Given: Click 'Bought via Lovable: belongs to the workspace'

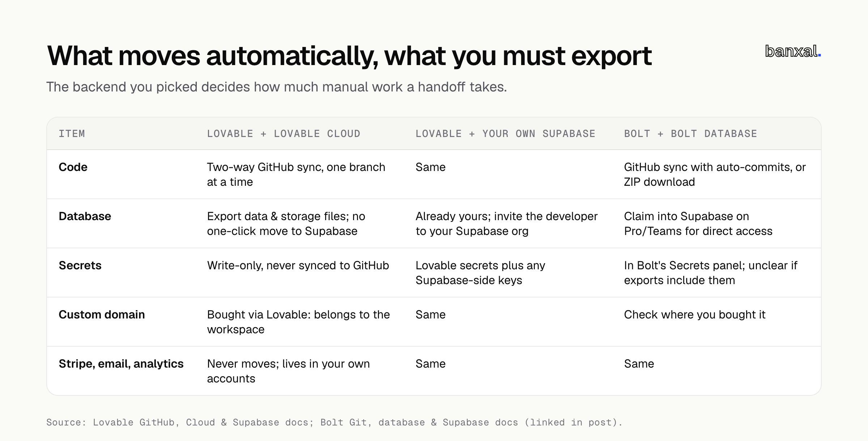Looking at the screenshot, I should (298, 322).
